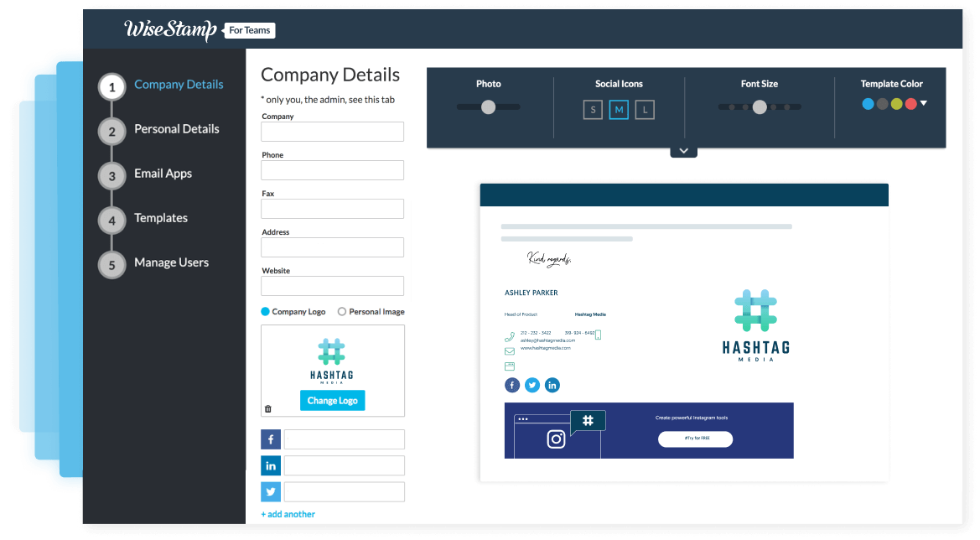980x540 pixels.
Task: Collapse the settings bar using the chevron
Action: [683, 149]
